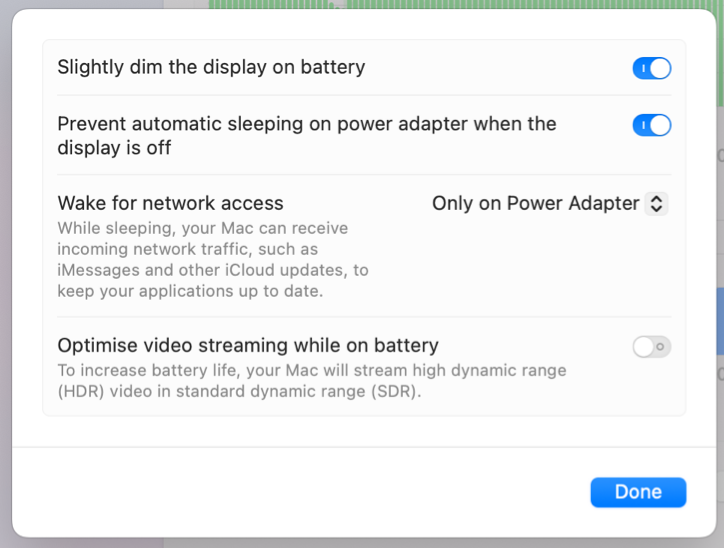This screenshot has height=548, width=724.
Task: Click the Done button
Action: 638,492
